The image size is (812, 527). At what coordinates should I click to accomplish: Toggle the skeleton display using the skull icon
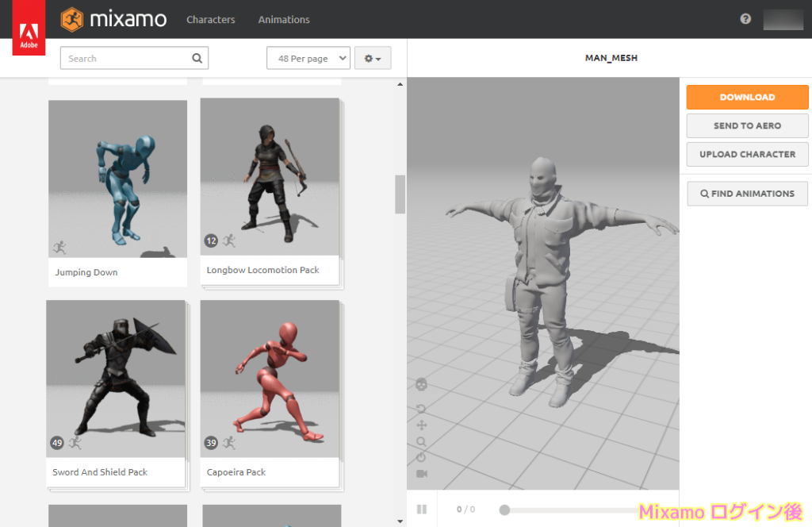click(421, 385)
